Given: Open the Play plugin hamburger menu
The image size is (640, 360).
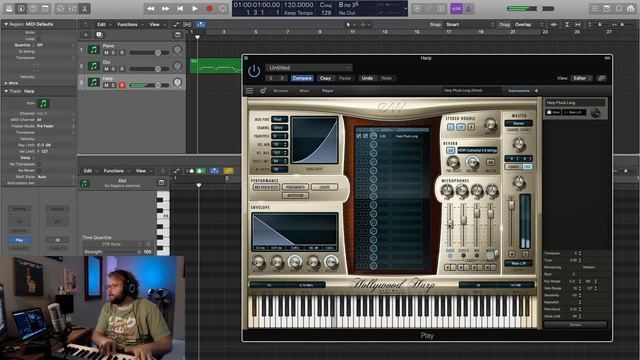Looking at the screenshot, I should pos(249,91).
